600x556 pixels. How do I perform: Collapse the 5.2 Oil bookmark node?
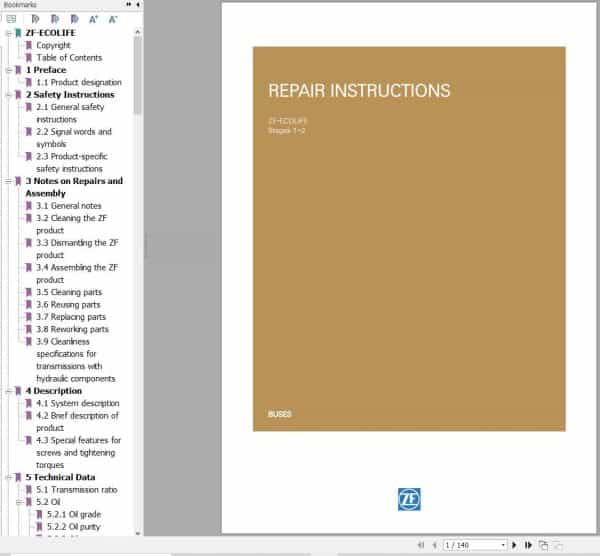[18, 502]
